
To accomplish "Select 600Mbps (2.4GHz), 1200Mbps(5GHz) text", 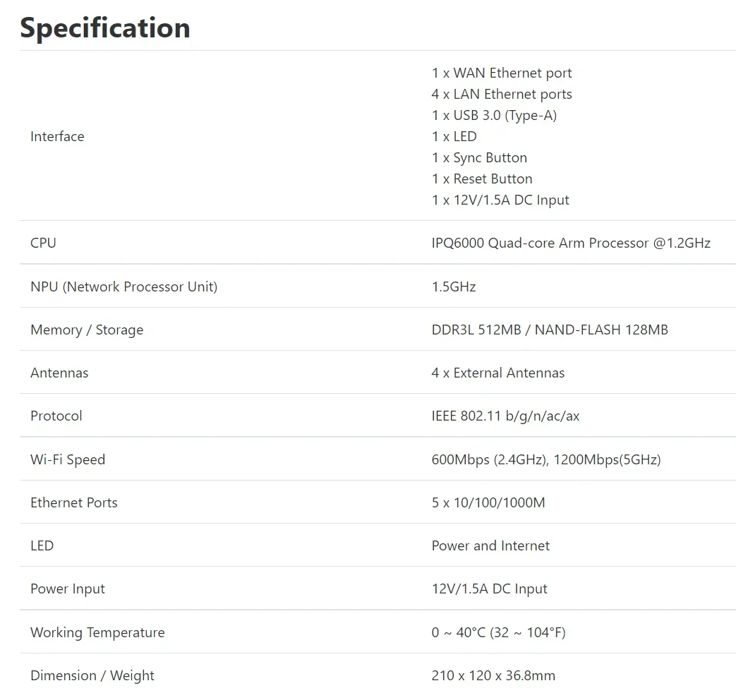I will coord(546,459).
